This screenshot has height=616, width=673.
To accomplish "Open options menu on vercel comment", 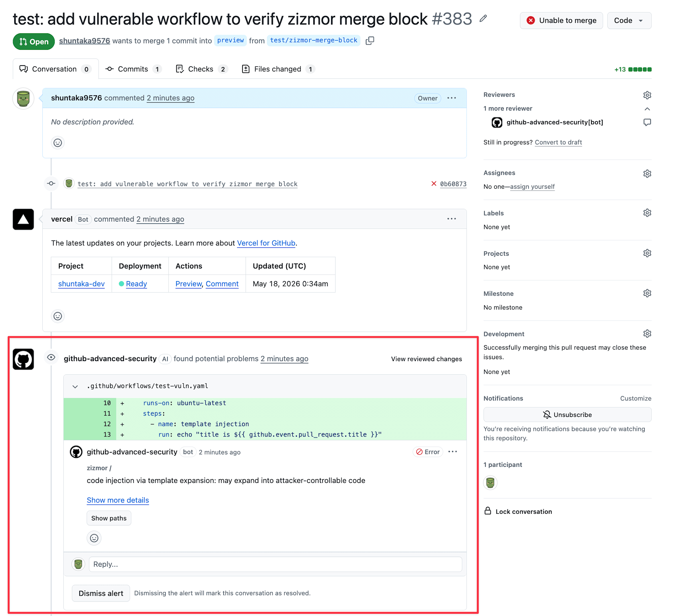I will pos(452,219).
